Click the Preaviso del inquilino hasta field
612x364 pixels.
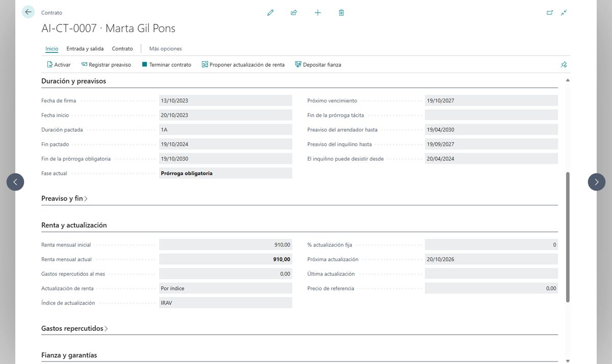491,144
